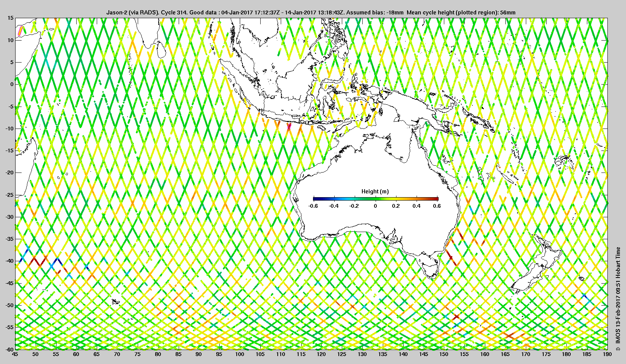The width and height of the screenshot is (626, 364).
Task: Click longitude tick label 150 on bottom axis
Action: (x=444, y=354)
